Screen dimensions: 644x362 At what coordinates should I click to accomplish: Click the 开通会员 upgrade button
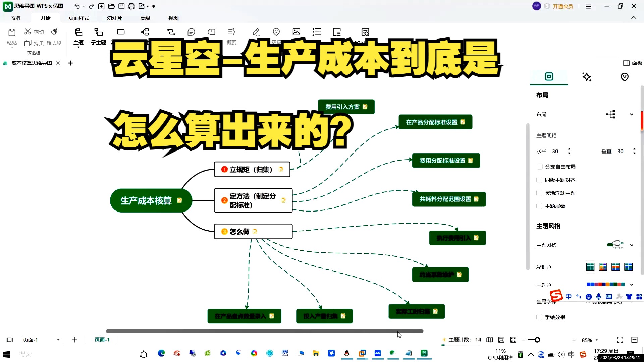[562, 6]
